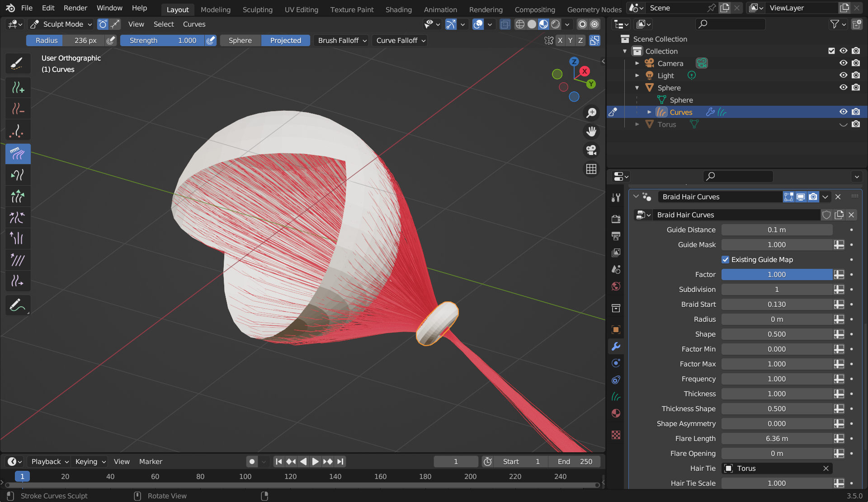
Task: Select the Selection Paint tool
Action: (x=18, y=64)
